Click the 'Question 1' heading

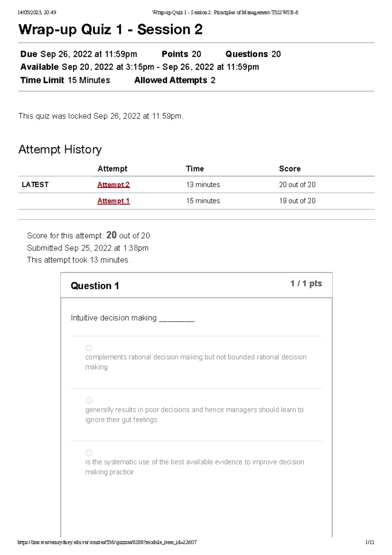click(x=95, y=286)
